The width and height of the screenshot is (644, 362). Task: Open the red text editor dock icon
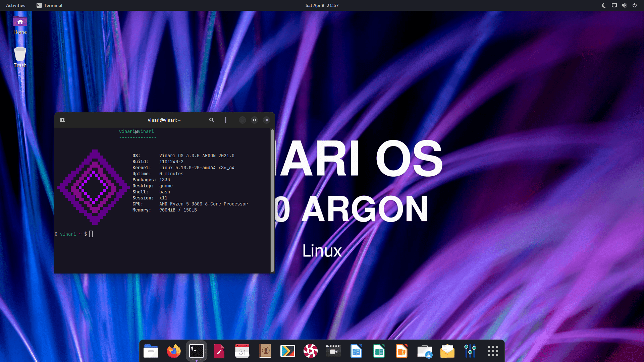[x=219, y=351]
